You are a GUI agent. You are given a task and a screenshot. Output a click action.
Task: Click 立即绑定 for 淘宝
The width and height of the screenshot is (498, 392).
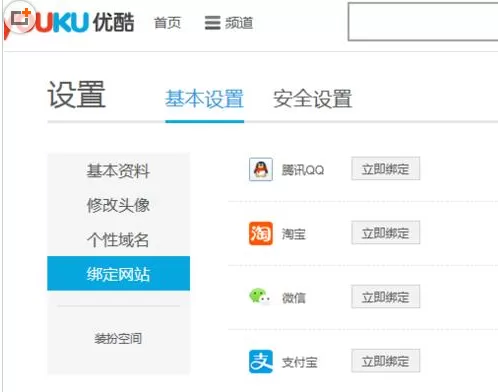point(386,233)
